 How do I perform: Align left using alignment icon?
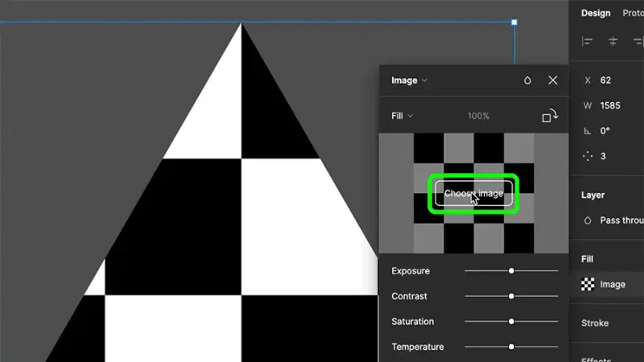(588, 42)
